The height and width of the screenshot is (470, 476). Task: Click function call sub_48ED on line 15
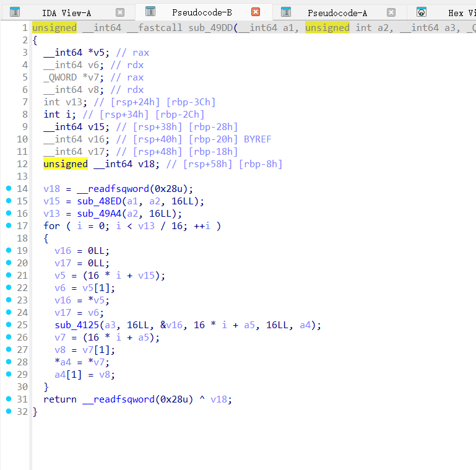point(99,201)
